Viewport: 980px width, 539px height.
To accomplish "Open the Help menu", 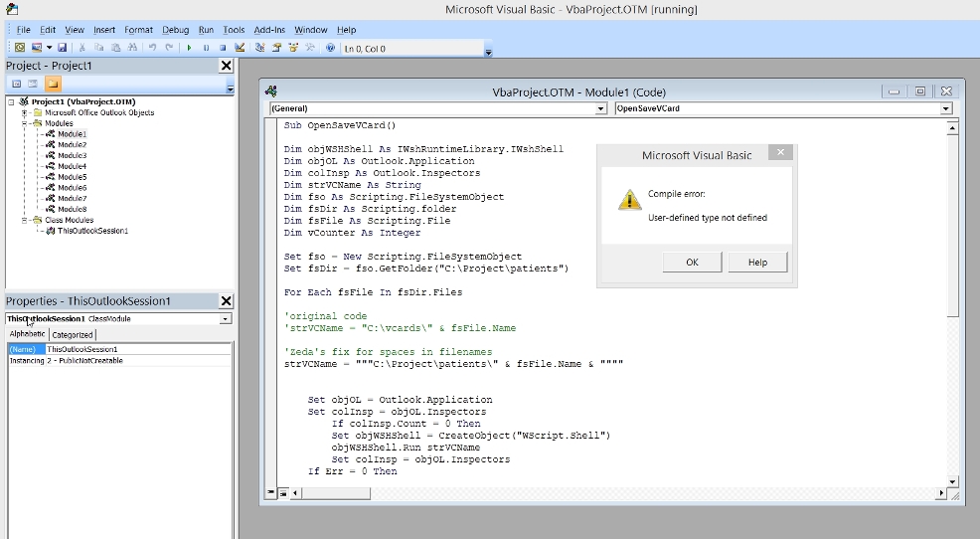I will tap(346, 30).
